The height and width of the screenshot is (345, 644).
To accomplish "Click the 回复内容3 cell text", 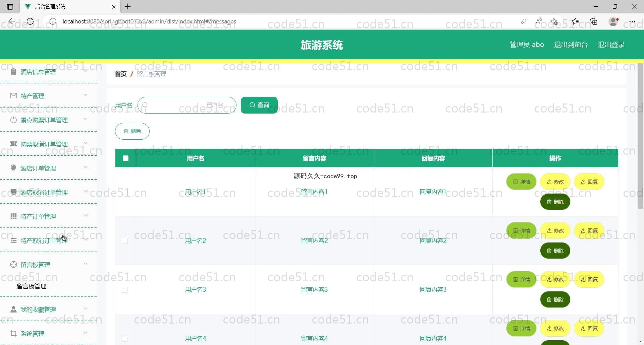I will (x=433, y=289).
